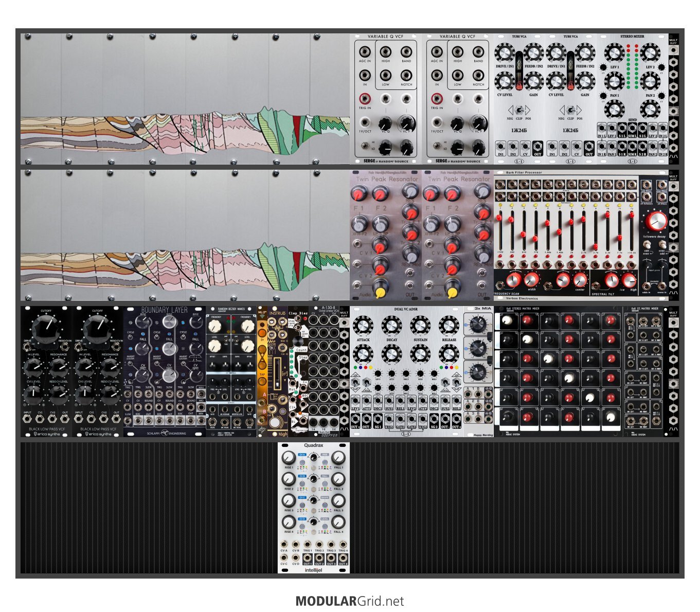Click bottom knob on 3x MIA module
The image size is (700, 612).
[478, 372]
